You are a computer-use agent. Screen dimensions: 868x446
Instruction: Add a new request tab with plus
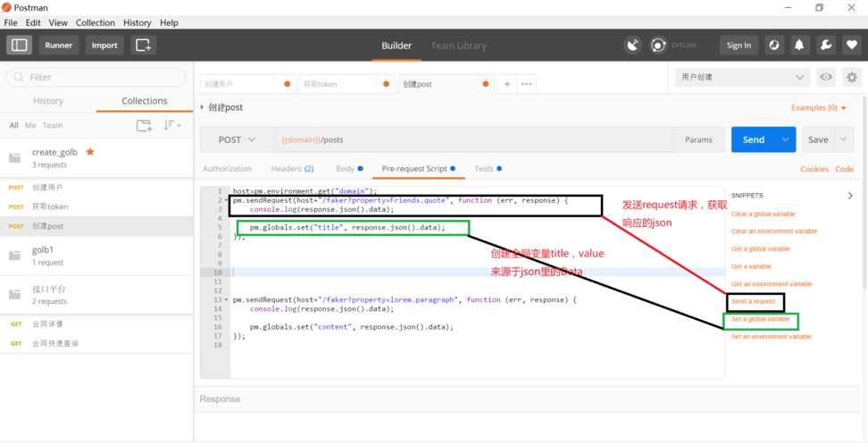506,84
